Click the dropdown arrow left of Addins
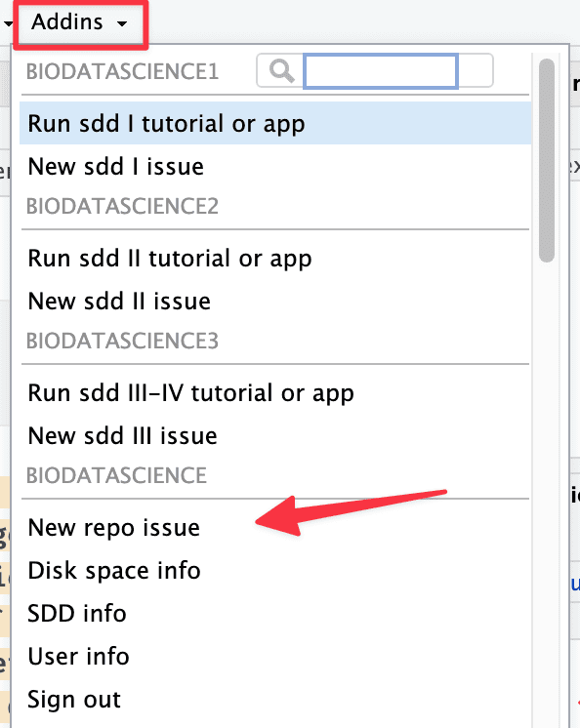This screenshot has width=580, height=728. click(8, 23)
